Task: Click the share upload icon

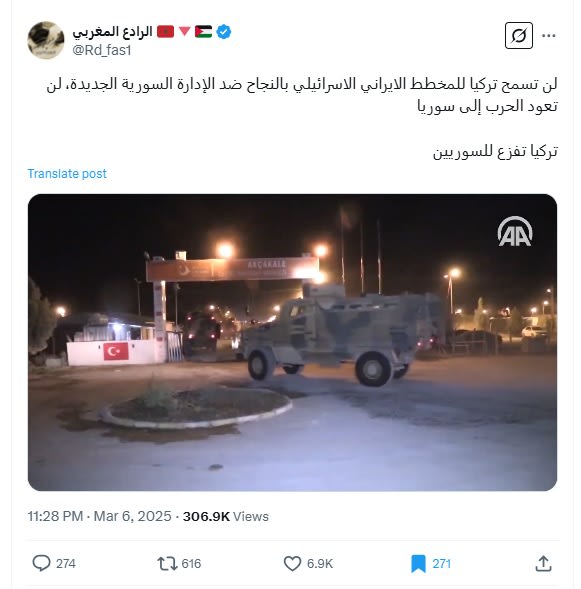Action: point(543,563)
